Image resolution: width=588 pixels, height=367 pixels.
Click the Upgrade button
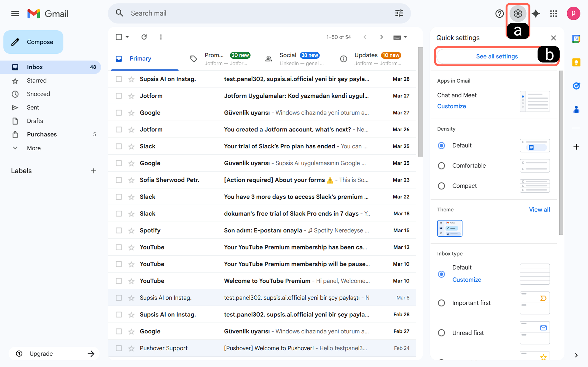coord(54,354)
